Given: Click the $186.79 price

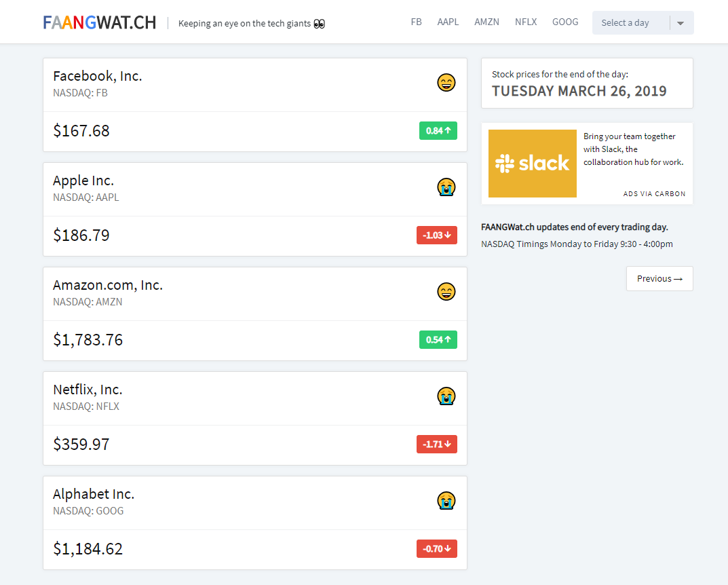Looking at the screenshot, I should pos(81,235).
